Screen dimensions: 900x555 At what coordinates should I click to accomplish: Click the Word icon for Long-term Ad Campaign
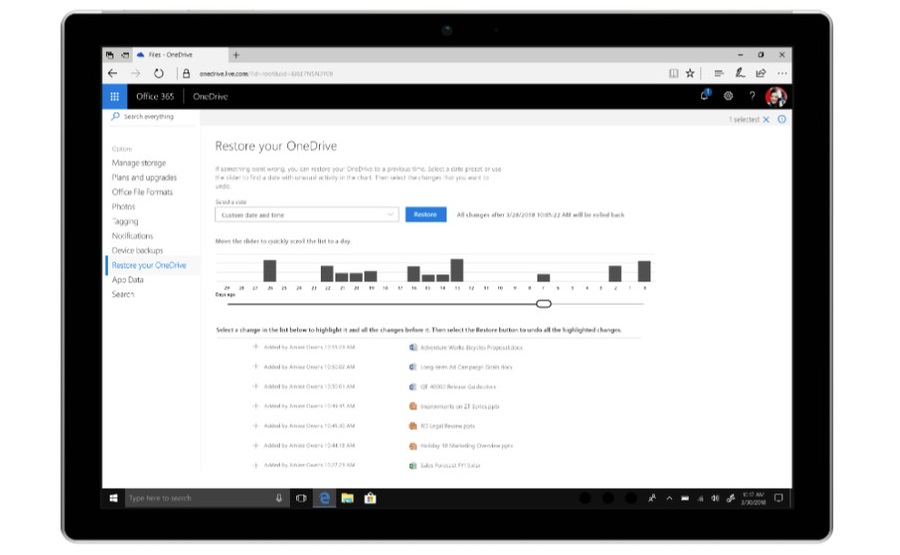[x=413, y=367]
